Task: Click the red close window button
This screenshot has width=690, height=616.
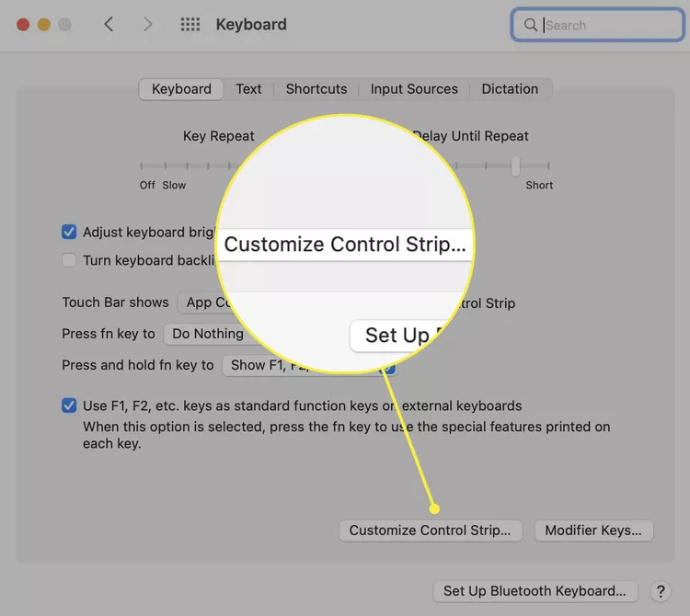Action: pyautogui.click(x=23, y=25)
